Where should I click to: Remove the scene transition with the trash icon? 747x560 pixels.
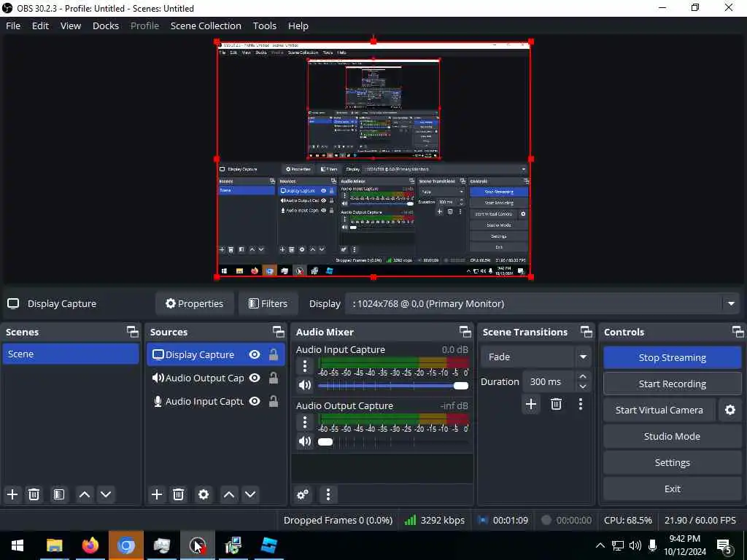pyautogui.click(x=556, y=404)
